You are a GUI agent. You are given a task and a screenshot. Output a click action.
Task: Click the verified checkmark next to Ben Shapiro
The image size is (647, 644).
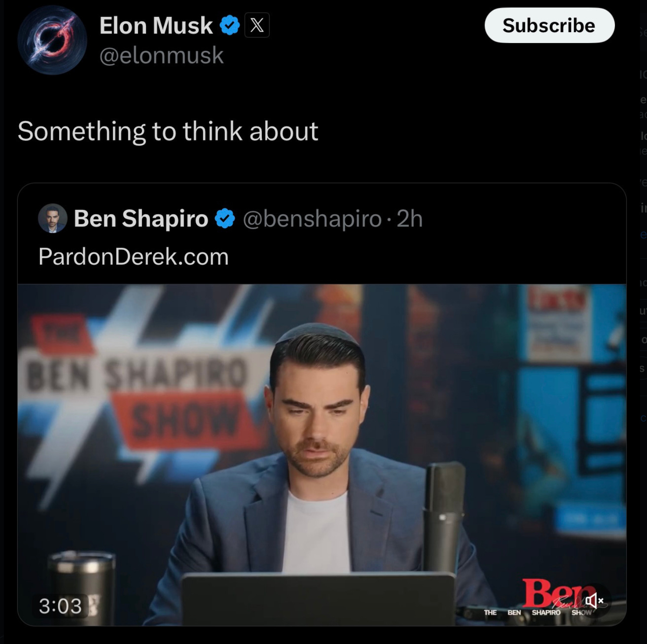(225, 219)
